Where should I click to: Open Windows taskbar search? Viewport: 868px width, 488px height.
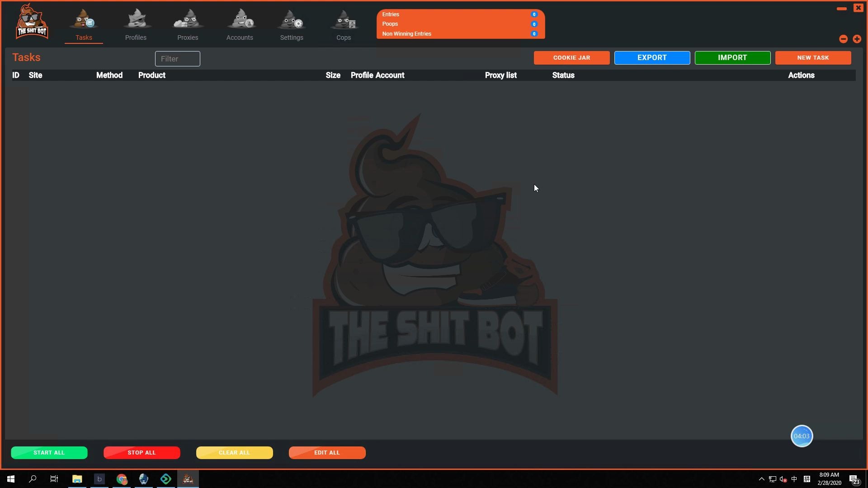[33, 479]
